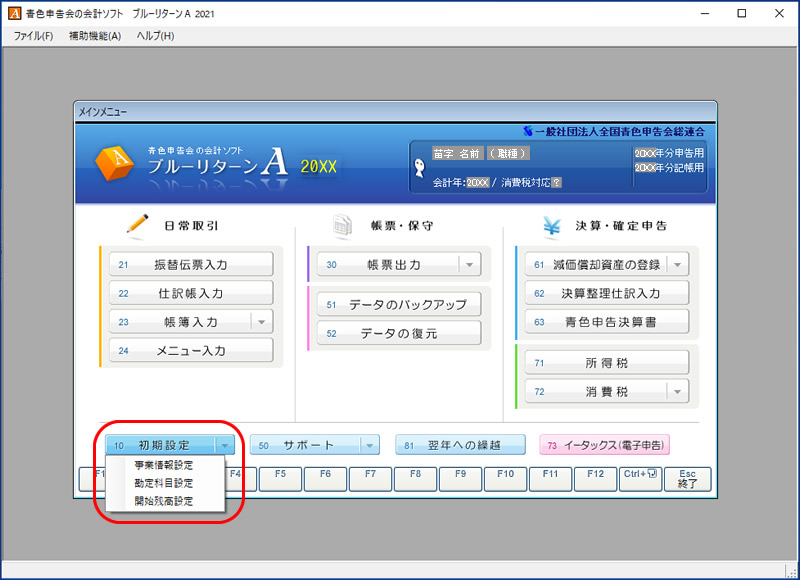Click the pencil icon beside 日常取引

(x=137, y=226)
